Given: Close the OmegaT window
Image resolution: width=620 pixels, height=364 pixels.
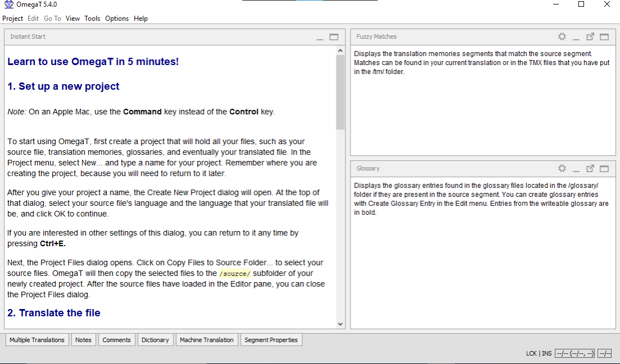Looking at the screenshot, I should click(607, 4).
